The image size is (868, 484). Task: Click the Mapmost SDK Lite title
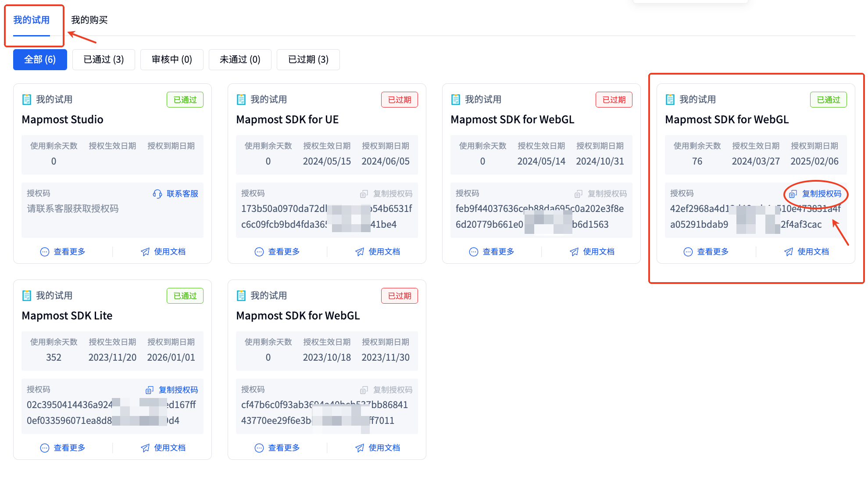coord(67,316)
